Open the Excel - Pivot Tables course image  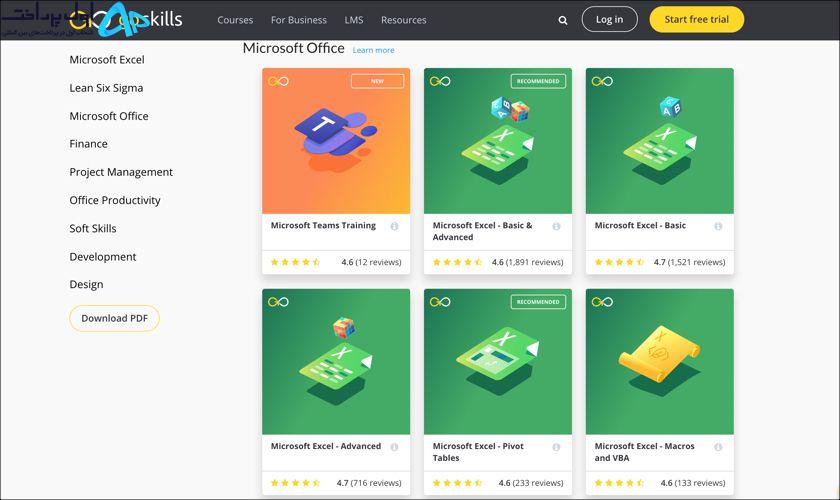tap(498, 362)
